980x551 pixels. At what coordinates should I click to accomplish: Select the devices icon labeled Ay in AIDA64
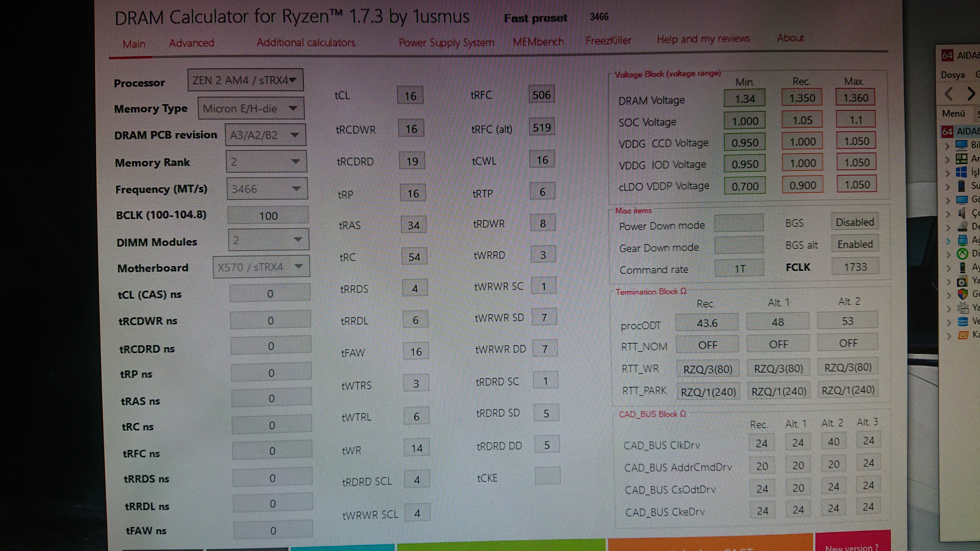coord(963,268)
